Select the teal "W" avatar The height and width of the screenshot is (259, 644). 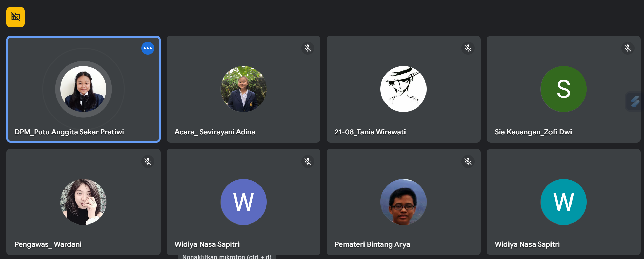pos(563,202)
